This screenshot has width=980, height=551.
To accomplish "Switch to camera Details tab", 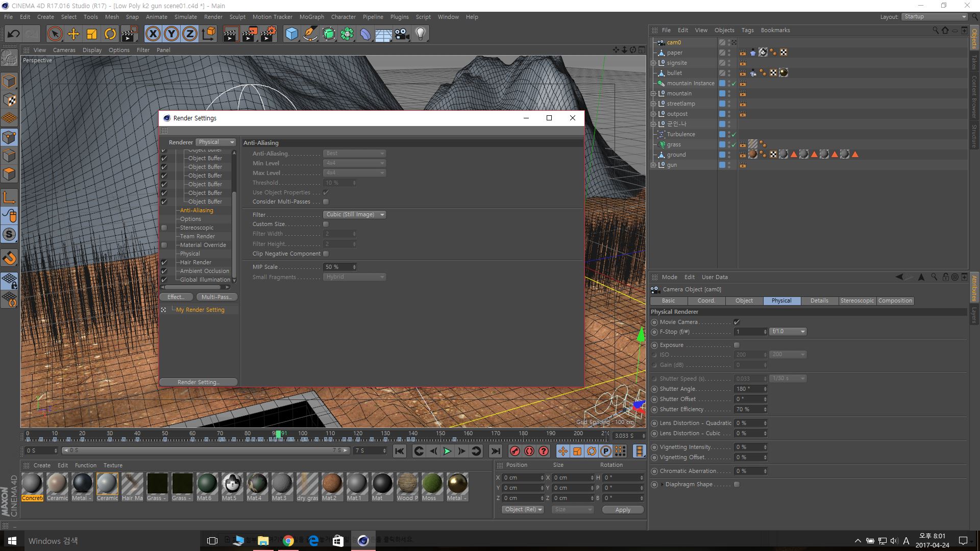I will coord(819,301).
